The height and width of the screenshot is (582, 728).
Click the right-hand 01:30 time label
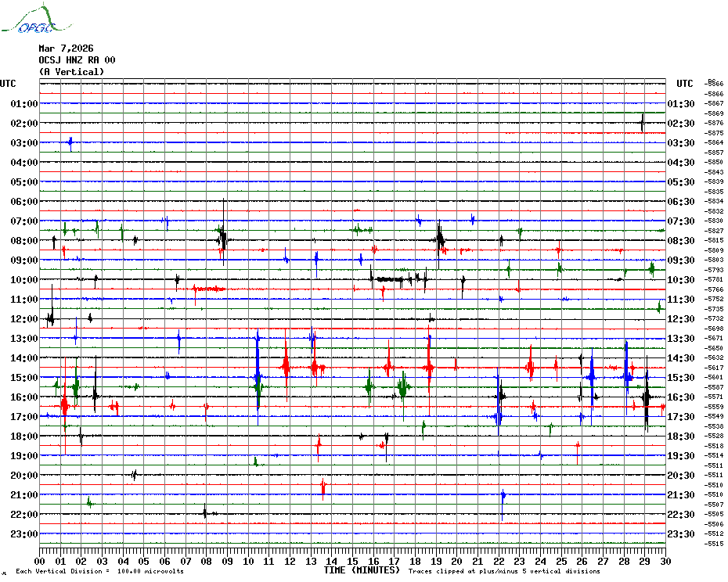click(681, 103)
